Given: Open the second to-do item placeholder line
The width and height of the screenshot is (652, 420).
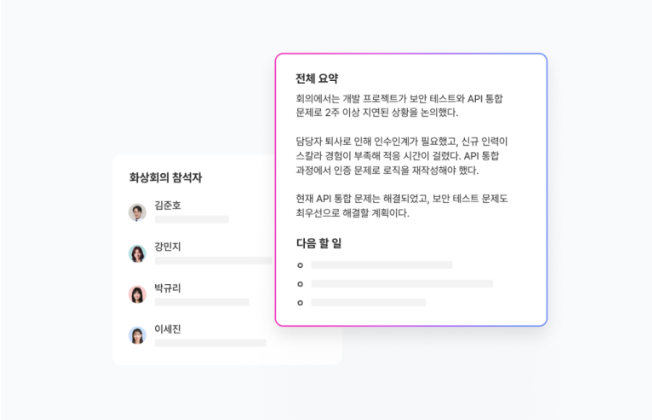Looking at the screenshot, I should tap(402, 284).
